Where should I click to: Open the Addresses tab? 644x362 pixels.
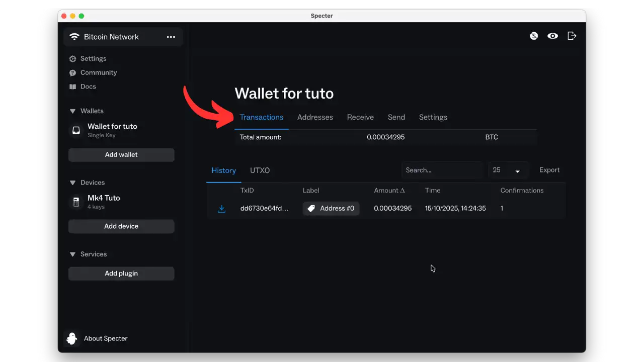315,117
